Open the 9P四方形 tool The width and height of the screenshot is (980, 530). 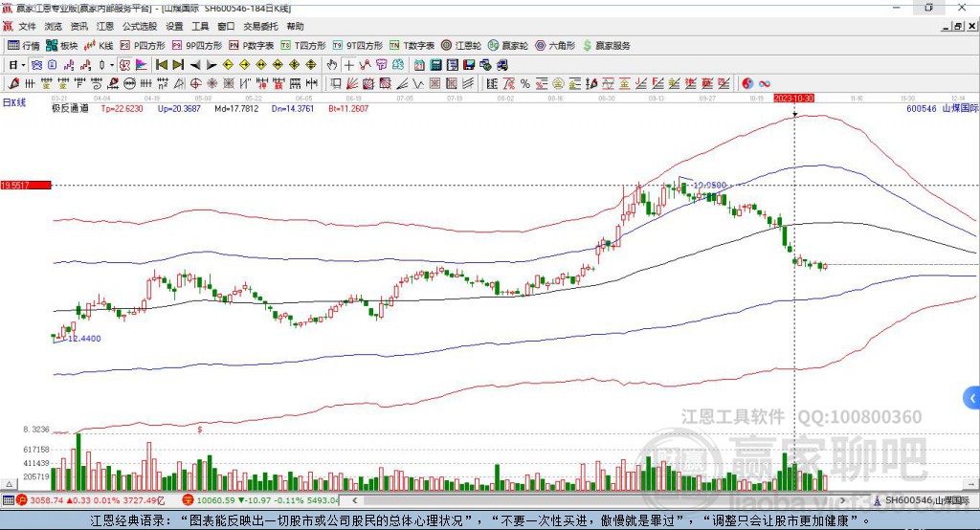196,46
